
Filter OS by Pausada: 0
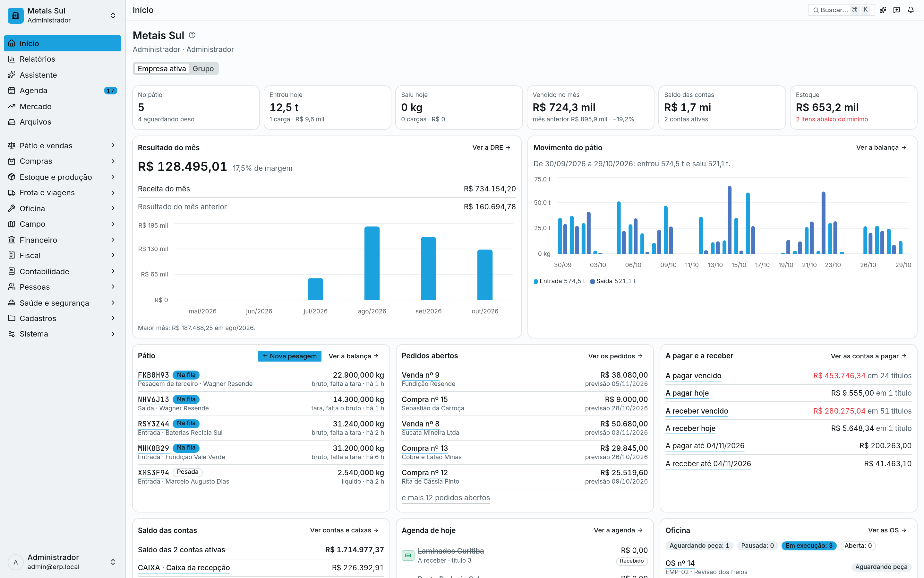[x=757, y=546]
